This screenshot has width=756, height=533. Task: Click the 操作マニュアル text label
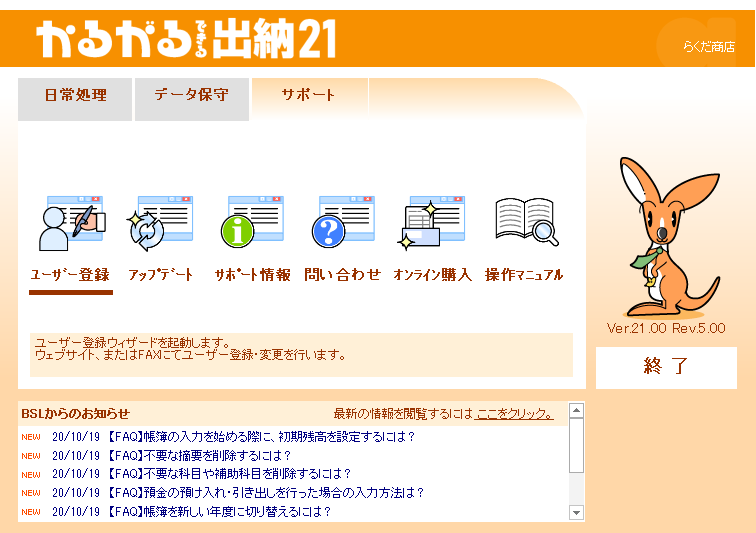tap(524, 275)
